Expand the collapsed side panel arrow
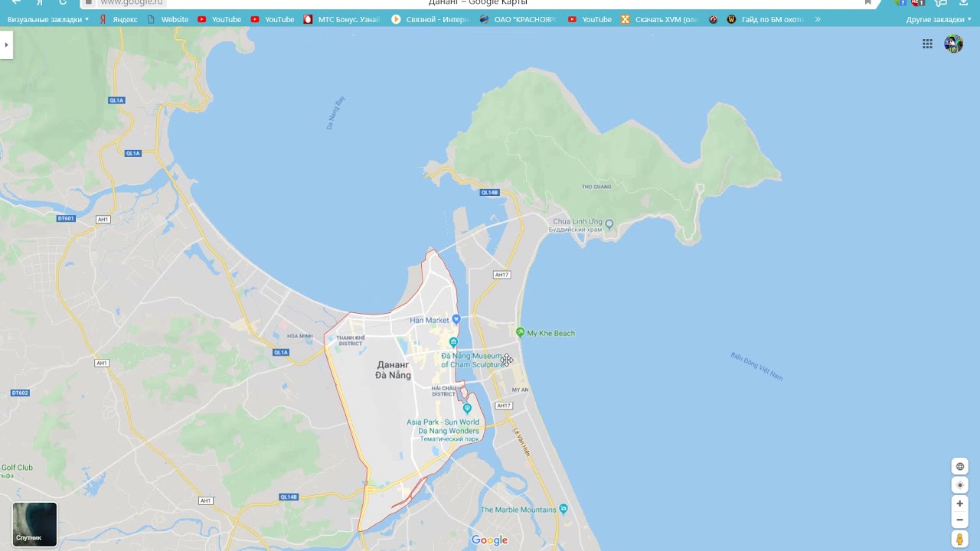This screenshot has width=980, height=551. click(x=6, y=45)
